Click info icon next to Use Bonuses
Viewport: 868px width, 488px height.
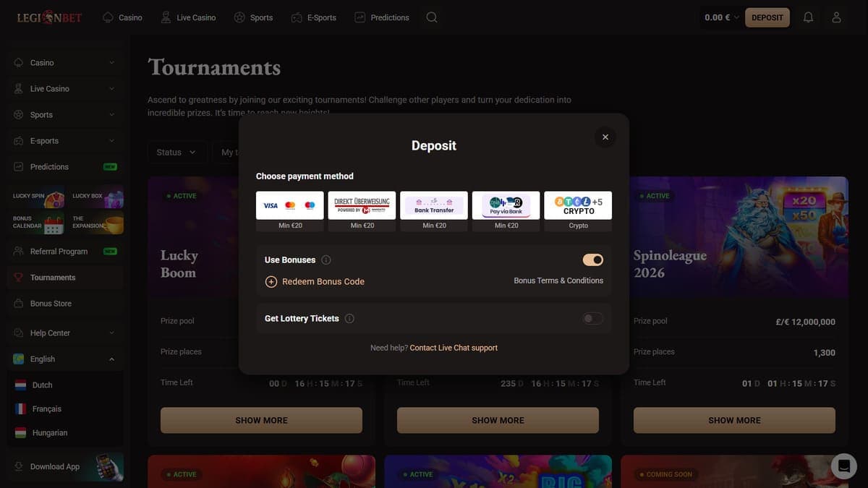click(326, 260)
